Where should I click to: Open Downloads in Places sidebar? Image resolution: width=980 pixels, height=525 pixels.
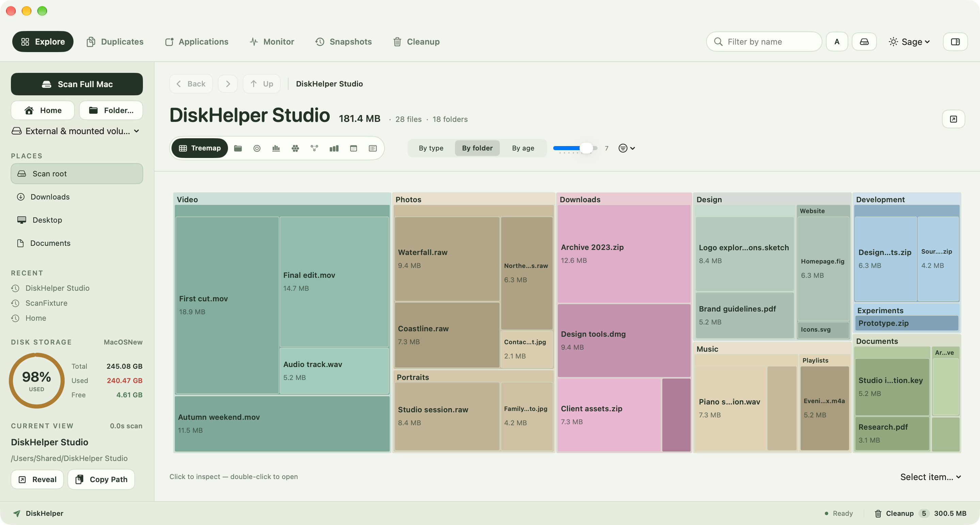[77, 197]
